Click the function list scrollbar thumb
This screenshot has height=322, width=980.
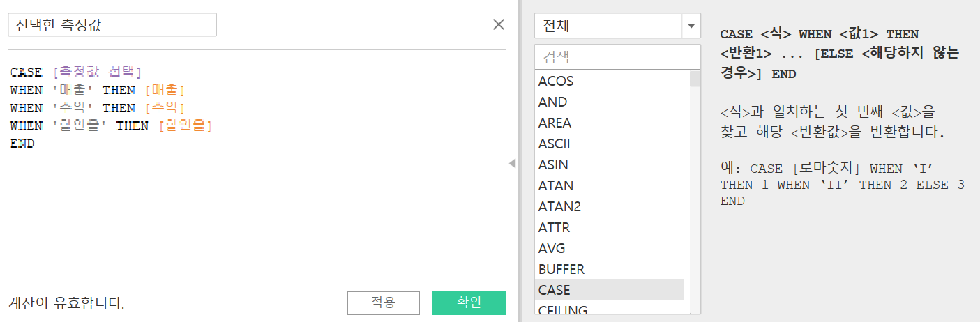point(695,78)
